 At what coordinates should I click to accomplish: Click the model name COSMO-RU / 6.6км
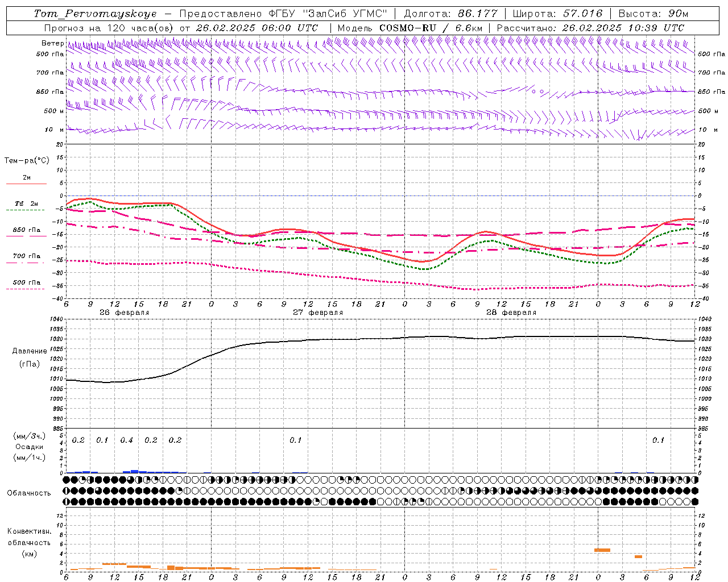click(431, 28)
